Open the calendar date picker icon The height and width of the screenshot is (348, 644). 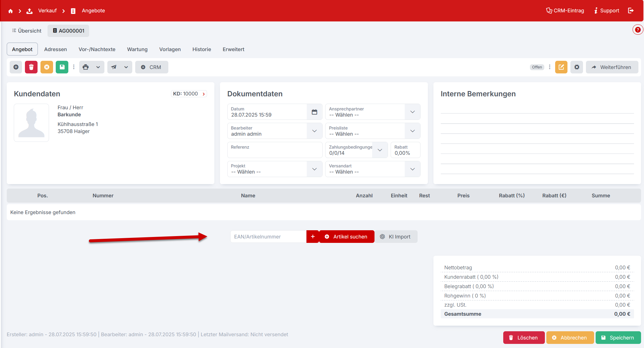(314, 112)
